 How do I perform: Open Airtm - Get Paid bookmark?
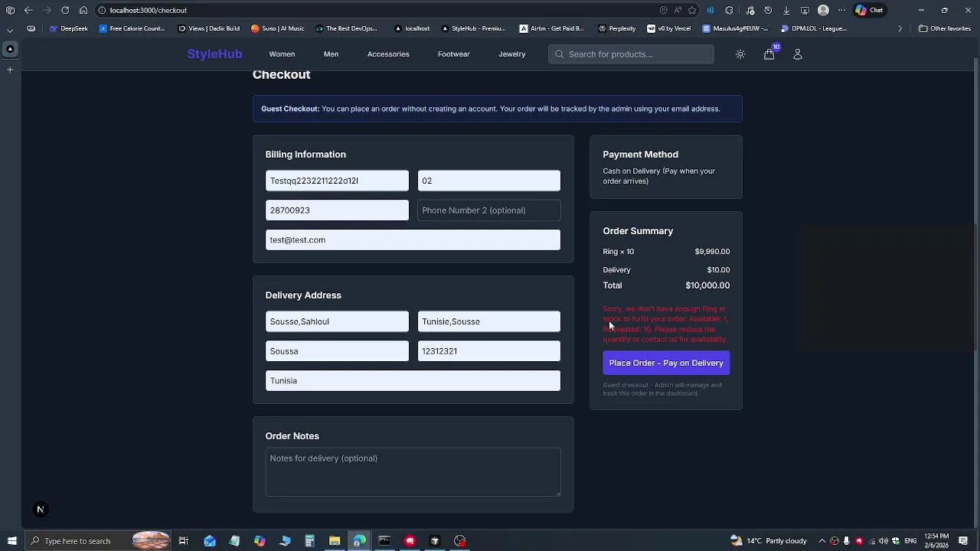pos(551,28)
